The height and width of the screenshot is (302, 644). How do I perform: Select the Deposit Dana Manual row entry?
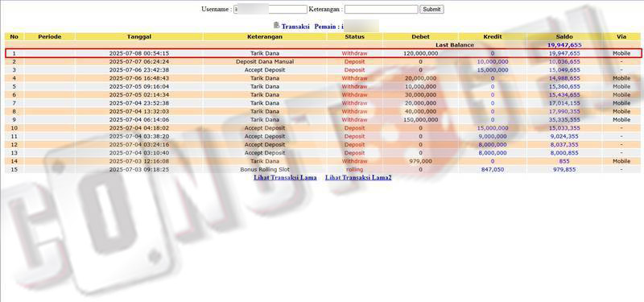265,62
